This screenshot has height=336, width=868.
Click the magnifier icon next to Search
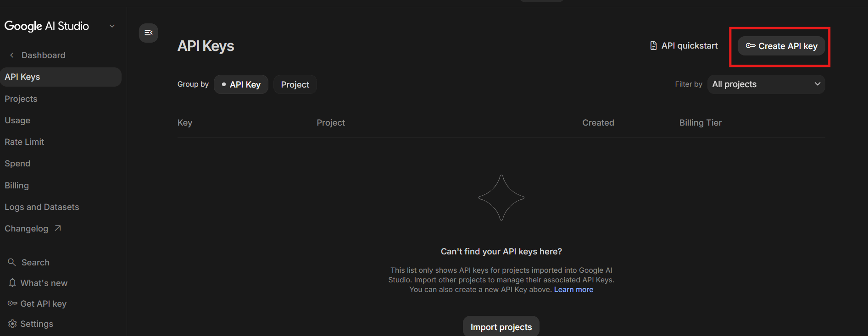coord(12,262)
